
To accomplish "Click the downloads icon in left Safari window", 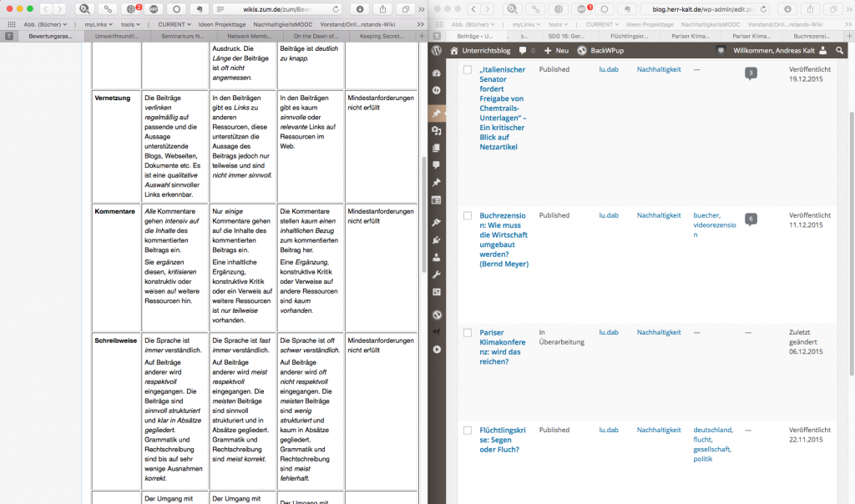I will (x=360, y=9).
